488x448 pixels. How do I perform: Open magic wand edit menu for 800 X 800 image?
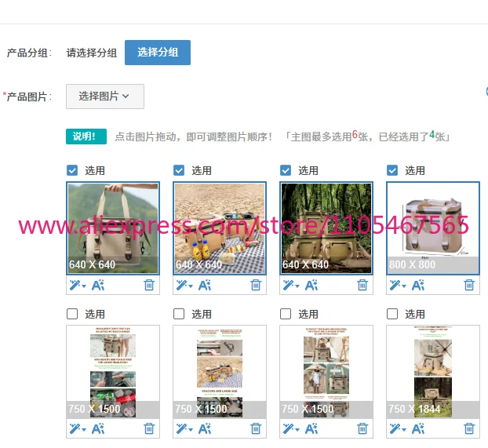click(398, 285)
